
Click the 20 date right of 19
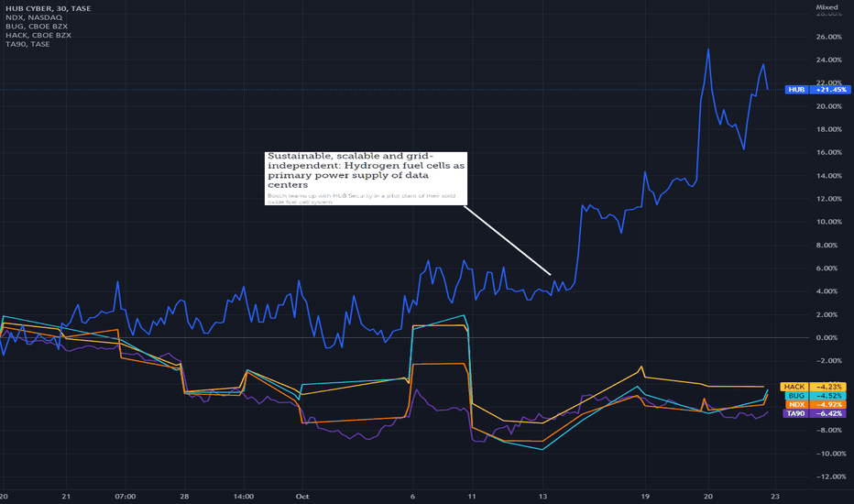[708, 497]
